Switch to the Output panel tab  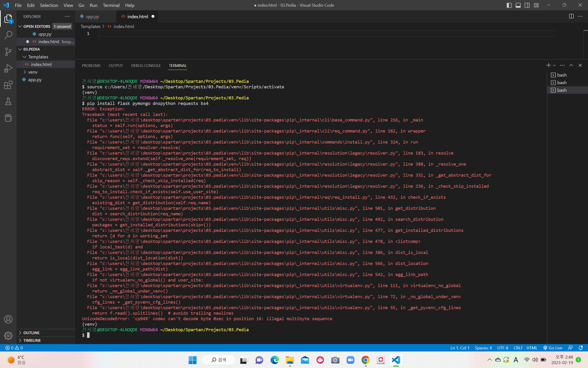[116, 66]
